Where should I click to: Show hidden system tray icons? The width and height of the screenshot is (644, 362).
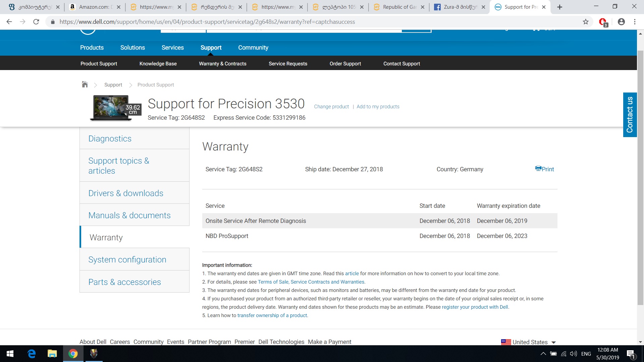point(543,354)
